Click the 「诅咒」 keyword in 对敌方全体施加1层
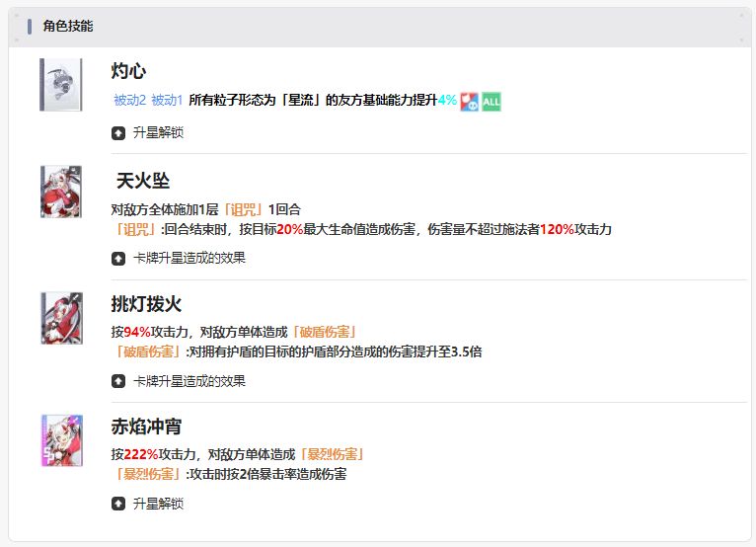Viewport: 756px width, 547px height. pos(243,210)
